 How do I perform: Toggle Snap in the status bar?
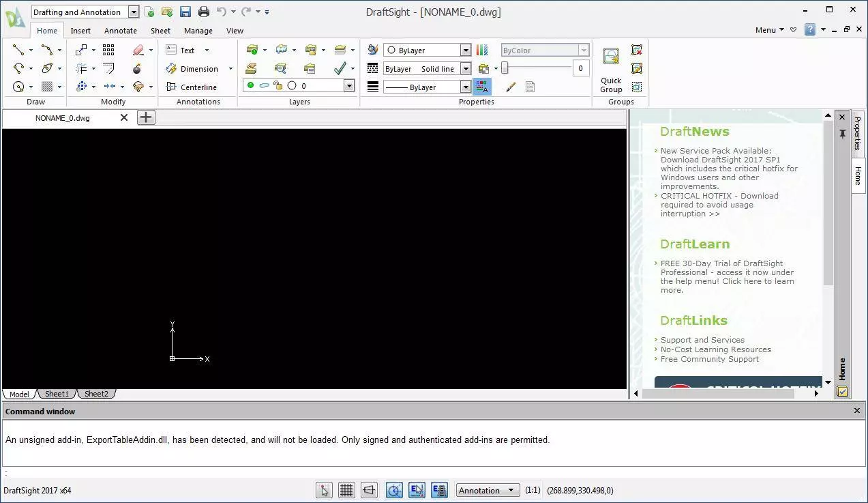(x=324, y=490)
